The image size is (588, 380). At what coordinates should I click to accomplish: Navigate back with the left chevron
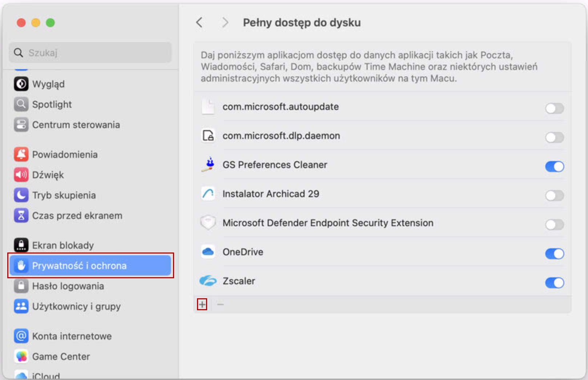199,22
